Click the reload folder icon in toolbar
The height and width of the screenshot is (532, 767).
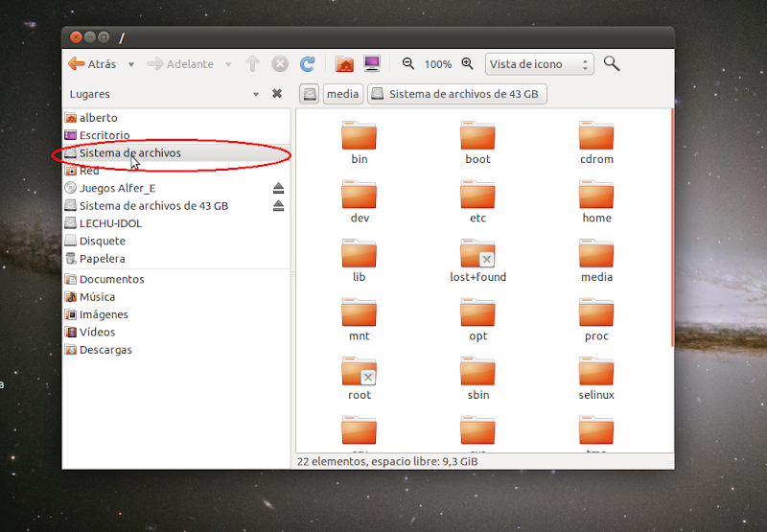(308, 64)
